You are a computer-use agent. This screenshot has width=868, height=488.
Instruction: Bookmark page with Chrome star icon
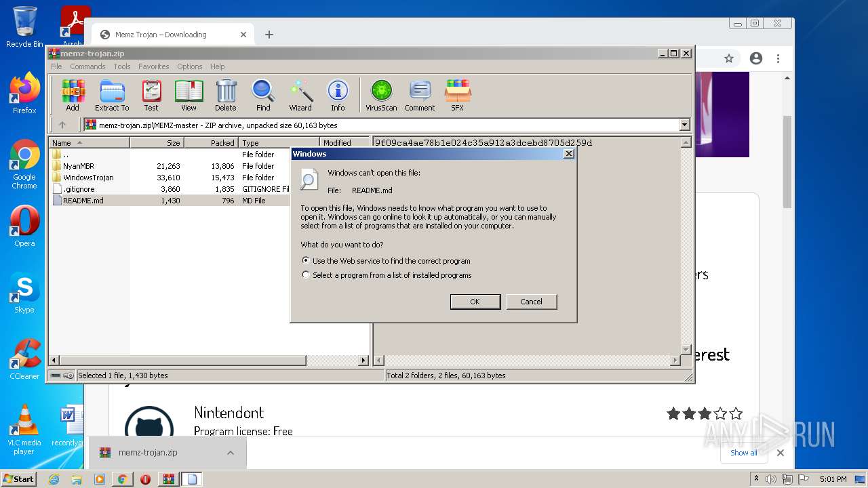(x=729, y=58)
